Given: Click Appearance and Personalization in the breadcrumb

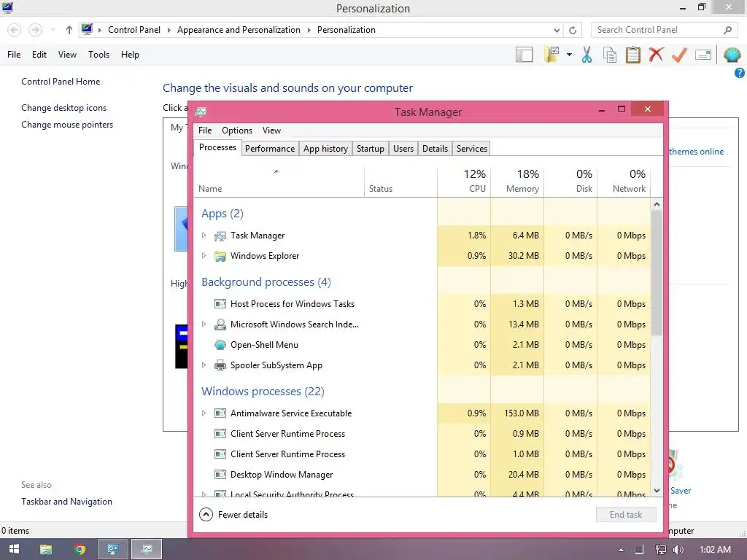Looking at the screenshot, I should [x=239, y=30].
